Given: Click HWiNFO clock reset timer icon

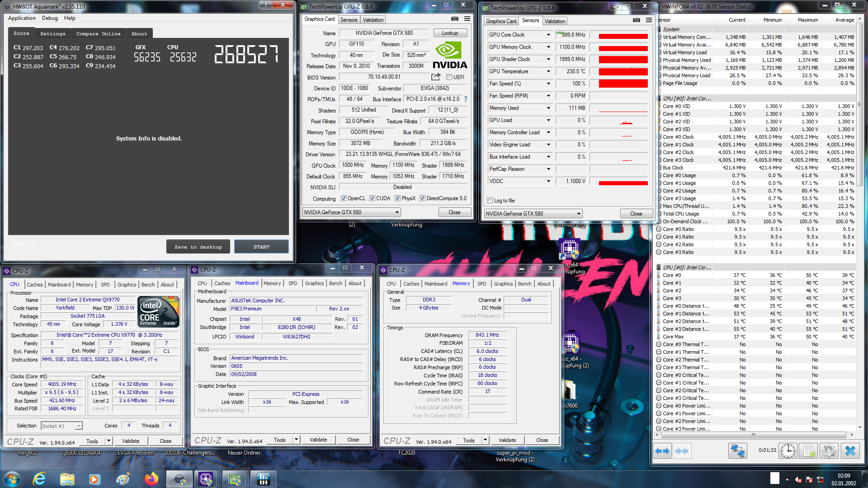Looking at the screenshot, I should (788, 451).
